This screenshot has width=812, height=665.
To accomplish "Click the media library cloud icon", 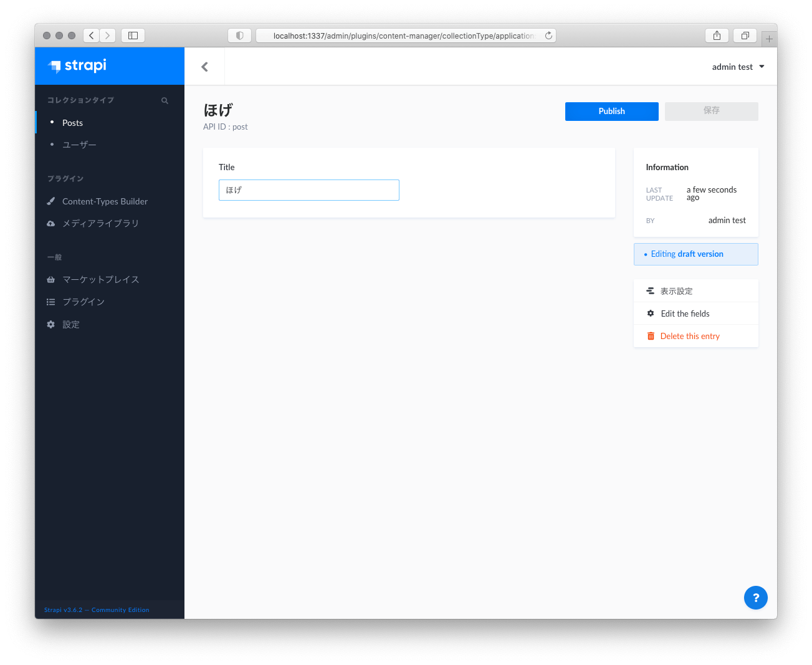I will point(51,223).
